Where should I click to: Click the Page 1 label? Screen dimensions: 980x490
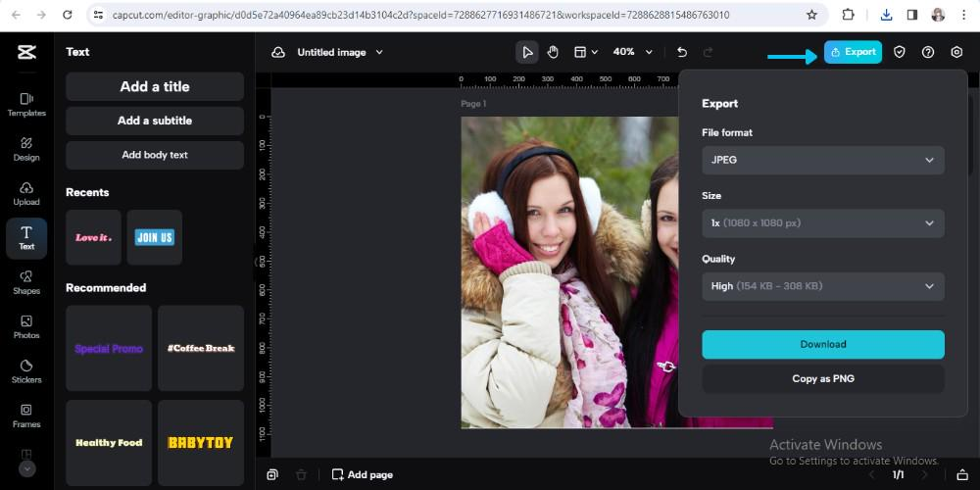tap(473, 104)
